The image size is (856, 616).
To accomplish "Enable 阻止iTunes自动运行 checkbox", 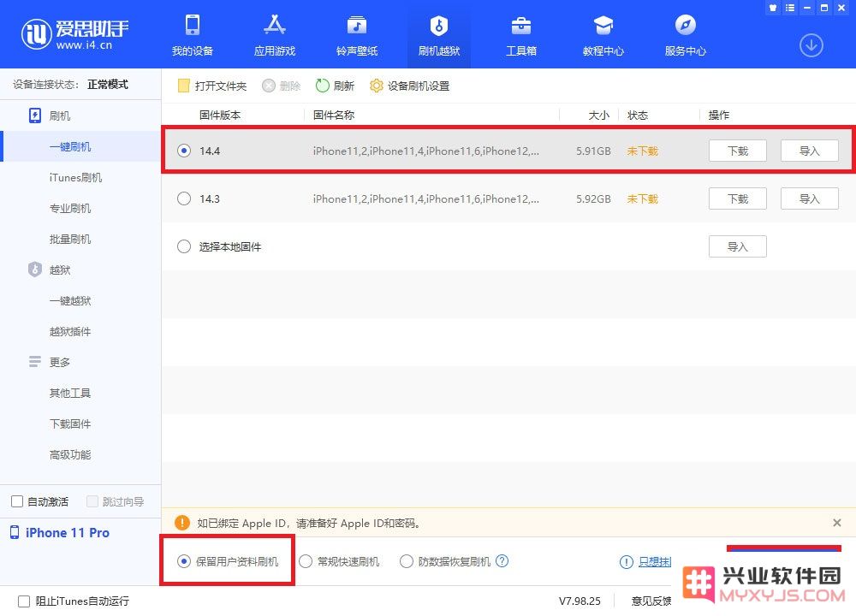I will point(23,601).
